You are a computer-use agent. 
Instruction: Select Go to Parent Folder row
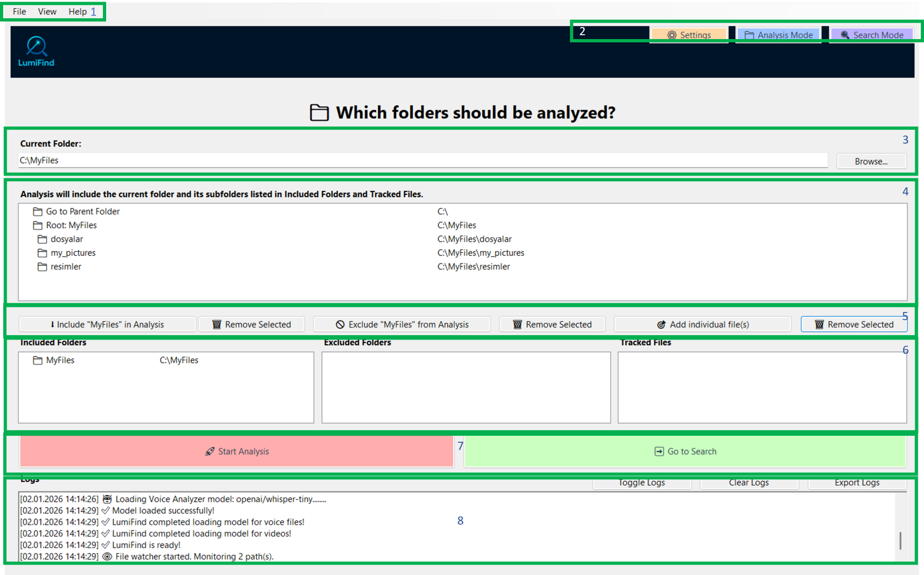(x=462, y=211)
